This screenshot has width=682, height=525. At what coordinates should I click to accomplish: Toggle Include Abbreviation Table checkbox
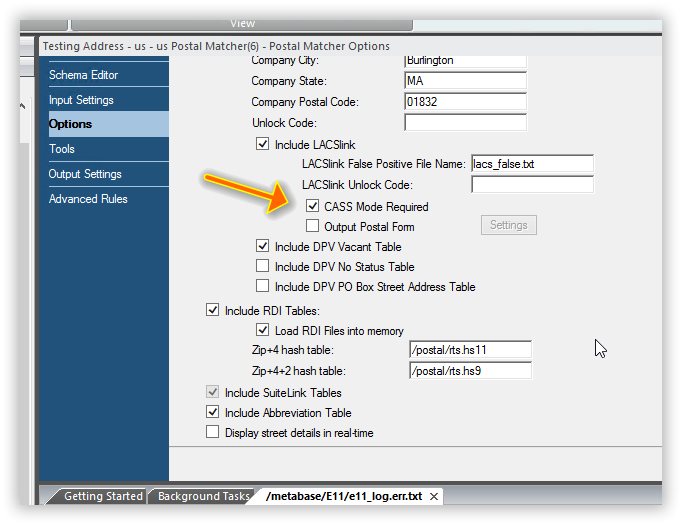(212, 411)
